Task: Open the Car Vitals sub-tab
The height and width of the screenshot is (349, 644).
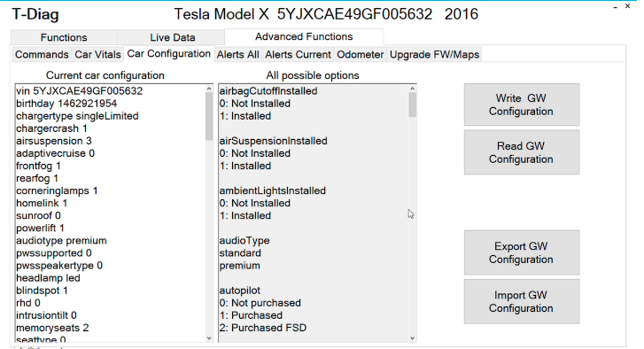Action: (x=97, y=55)
